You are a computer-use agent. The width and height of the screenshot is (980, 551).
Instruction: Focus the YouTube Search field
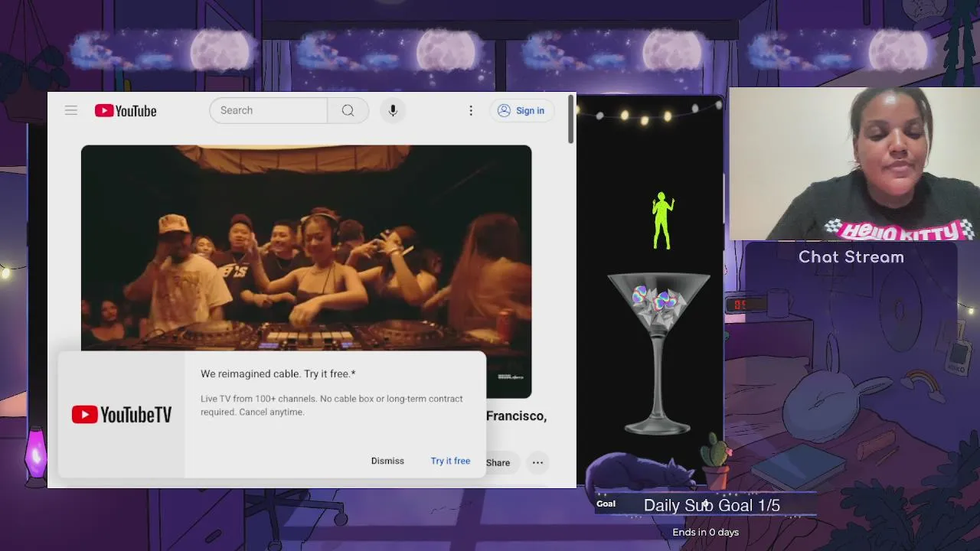point(268,110)
